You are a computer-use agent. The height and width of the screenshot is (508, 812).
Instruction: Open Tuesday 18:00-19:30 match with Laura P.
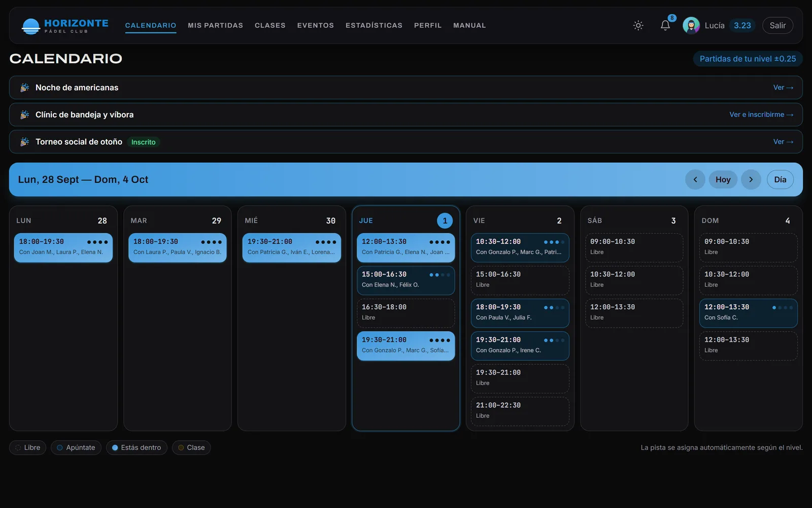click(x=178, y=248)
